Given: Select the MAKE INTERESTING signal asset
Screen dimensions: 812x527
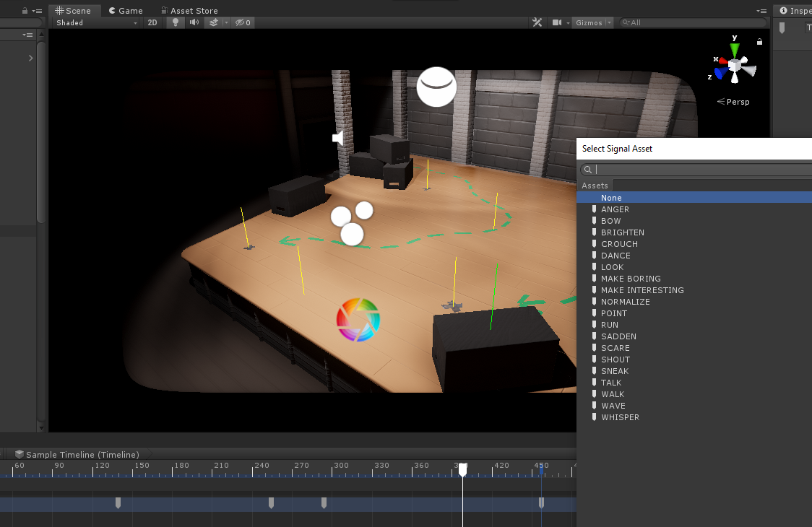Looking at the screenshot, I should coord(694,290).
